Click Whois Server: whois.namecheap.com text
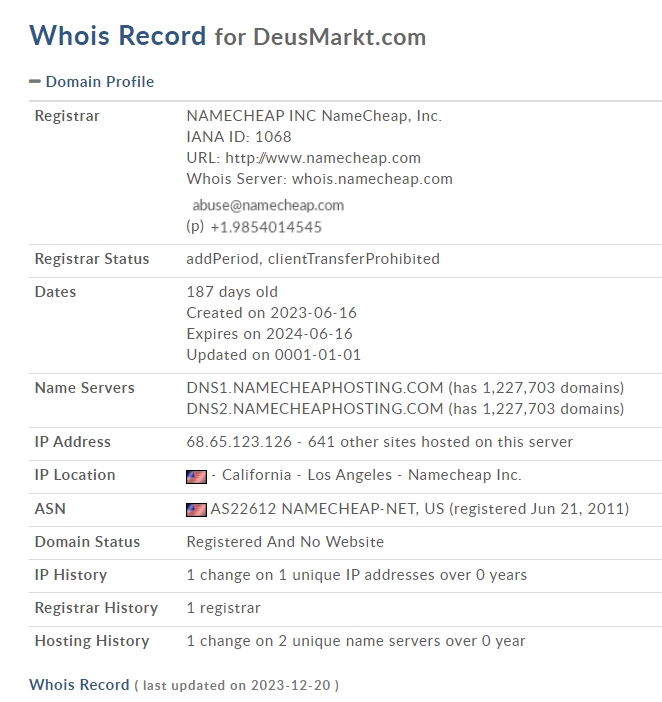The width and height of the screenshot is (662, 702). pos(319,179)
